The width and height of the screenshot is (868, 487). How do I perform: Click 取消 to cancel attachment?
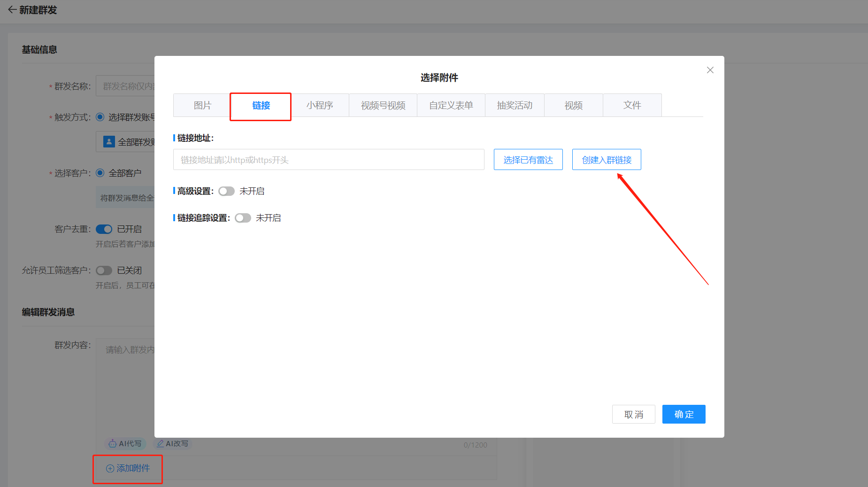click(x=634, y=414)
